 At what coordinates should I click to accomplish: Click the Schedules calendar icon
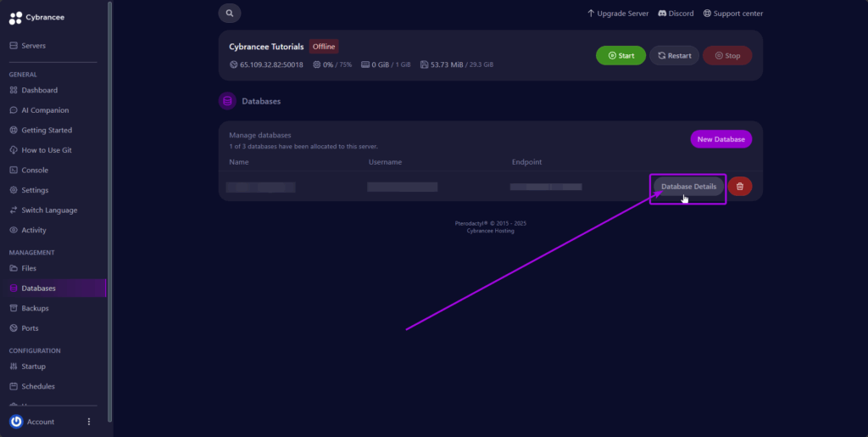14,385
